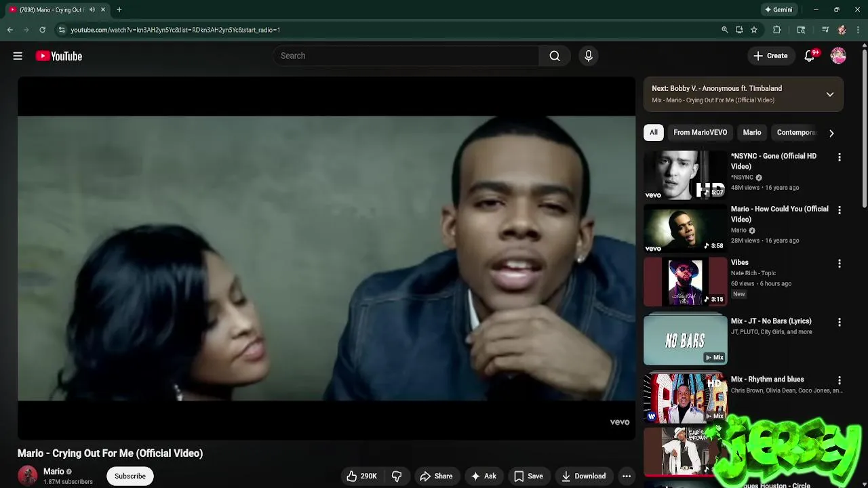Open more actions ellipsis under video
868x488 pixels.
point(627,476)
